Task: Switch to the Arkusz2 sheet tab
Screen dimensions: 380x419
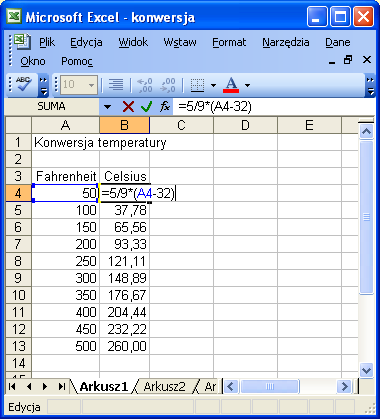Action: point(164,387)
